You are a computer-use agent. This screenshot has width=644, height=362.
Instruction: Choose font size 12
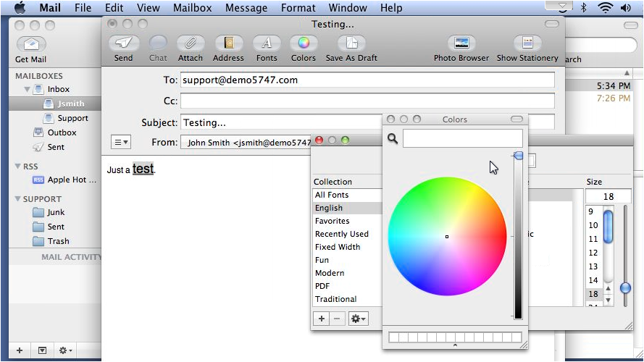point(594,253)
